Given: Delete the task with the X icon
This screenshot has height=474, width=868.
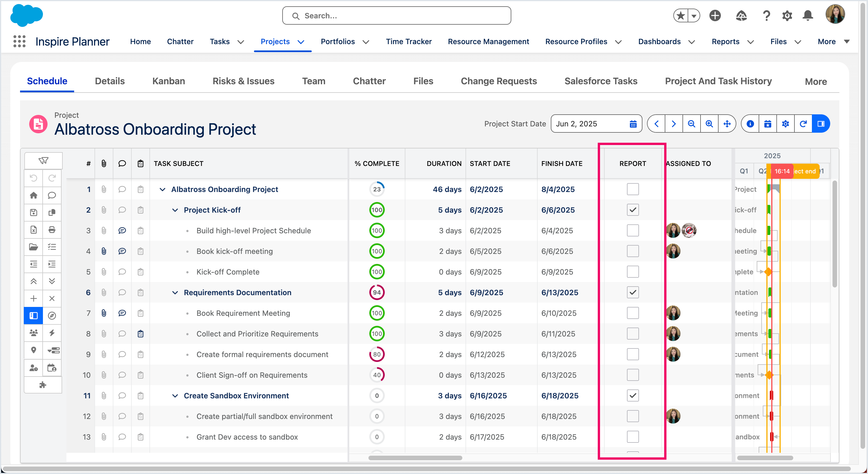Looking at the screenshot, I should [x=52, y=299].
